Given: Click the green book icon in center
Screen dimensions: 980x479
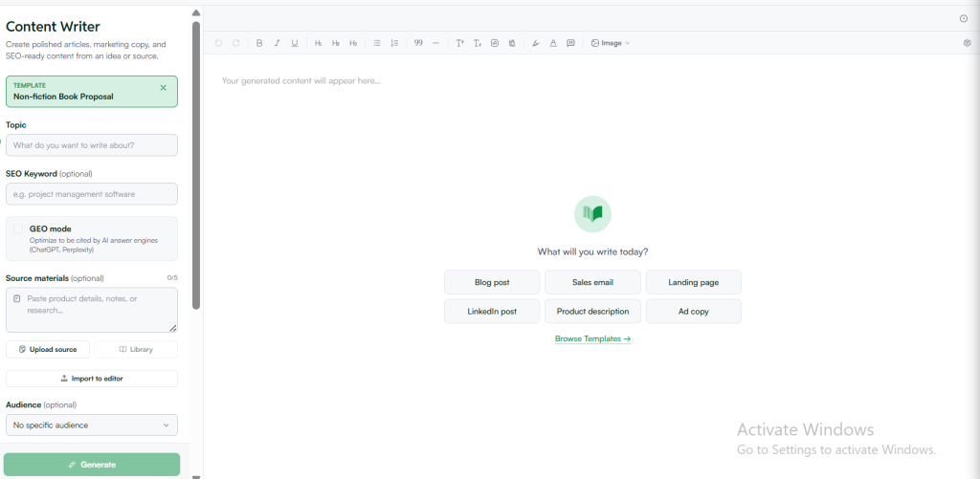Looking at the screenshot, I should 592,214.
